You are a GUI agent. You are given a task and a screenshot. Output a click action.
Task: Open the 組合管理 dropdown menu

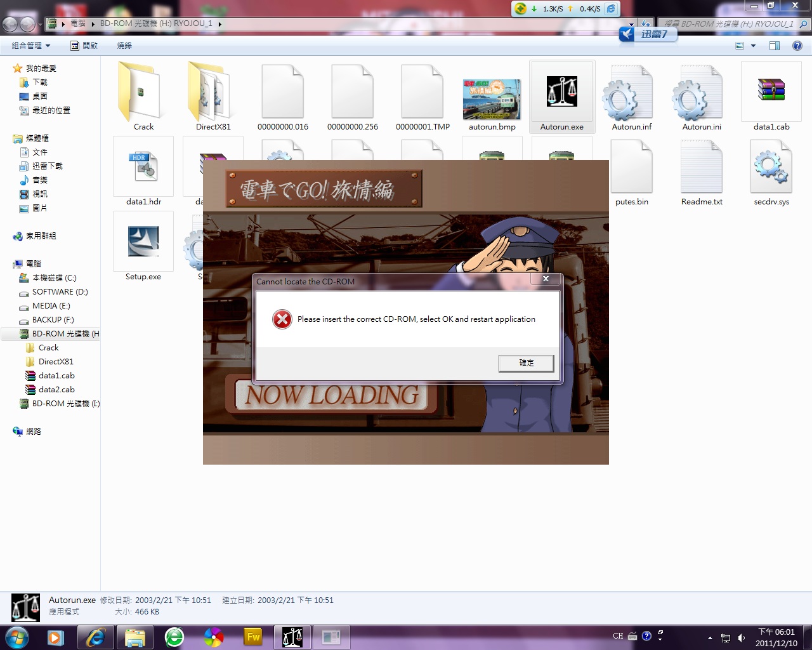(30, 46)
